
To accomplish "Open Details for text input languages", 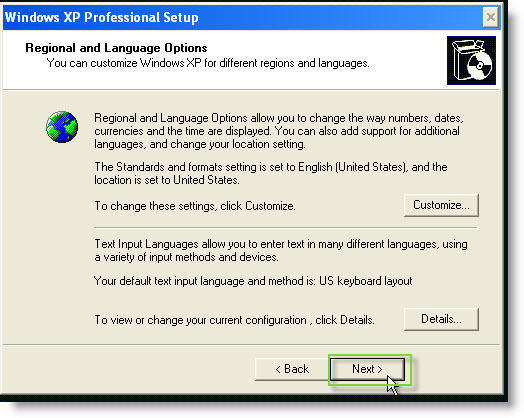I will coord(441,319).
